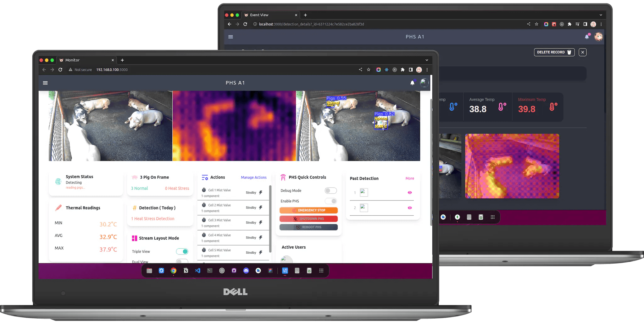Viewport: 644px width, 324px height.
Task: Expand tab search chevron in Monitor window
Action: pyautogui.click(x=427, y=60)
